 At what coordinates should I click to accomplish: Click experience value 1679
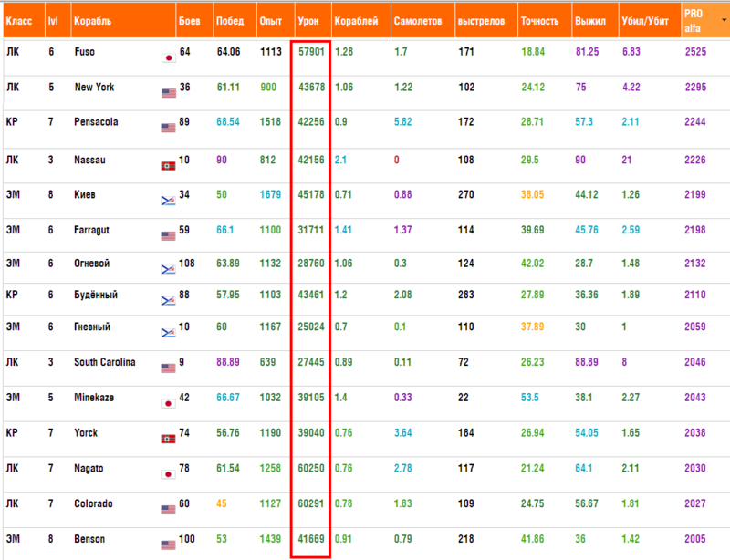270,194
